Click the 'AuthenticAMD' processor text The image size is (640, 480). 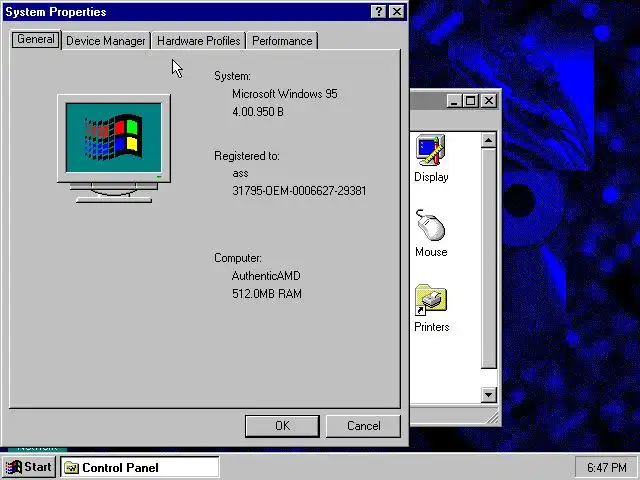pos(266,276)
